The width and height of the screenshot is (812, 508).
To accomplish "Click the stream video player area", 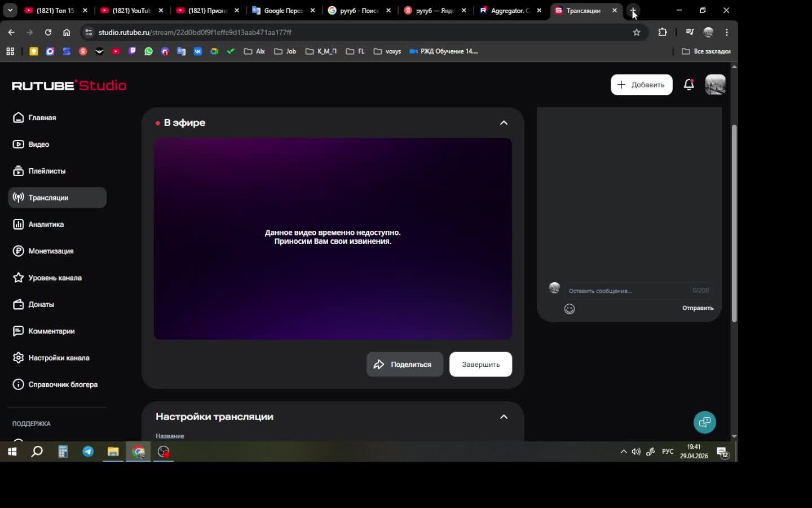I will pyautogui.click(x=333, y=239).
